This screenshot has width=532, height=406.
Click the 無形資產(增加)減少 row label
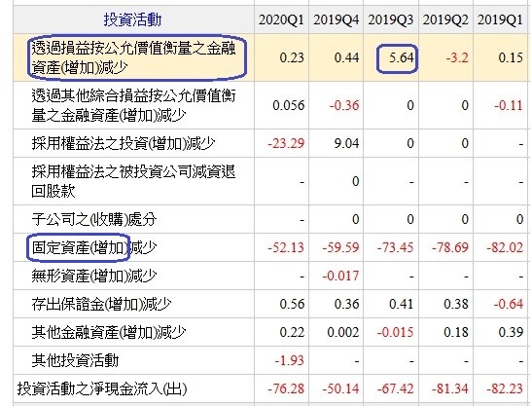coord(94,276)
